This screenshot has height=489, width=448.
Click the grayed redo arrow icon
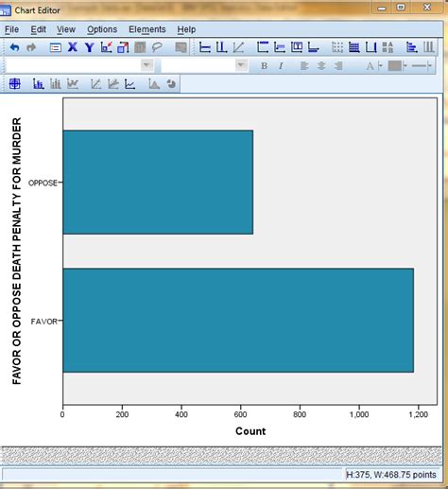pos(31,47)
